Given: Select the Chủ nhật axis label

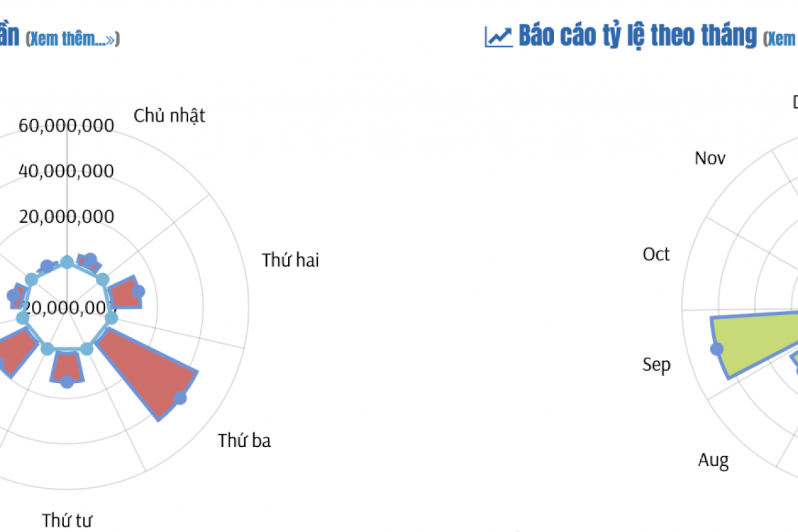Looking at the screenshot, I should pyautogui.click(x=170, y=116).
